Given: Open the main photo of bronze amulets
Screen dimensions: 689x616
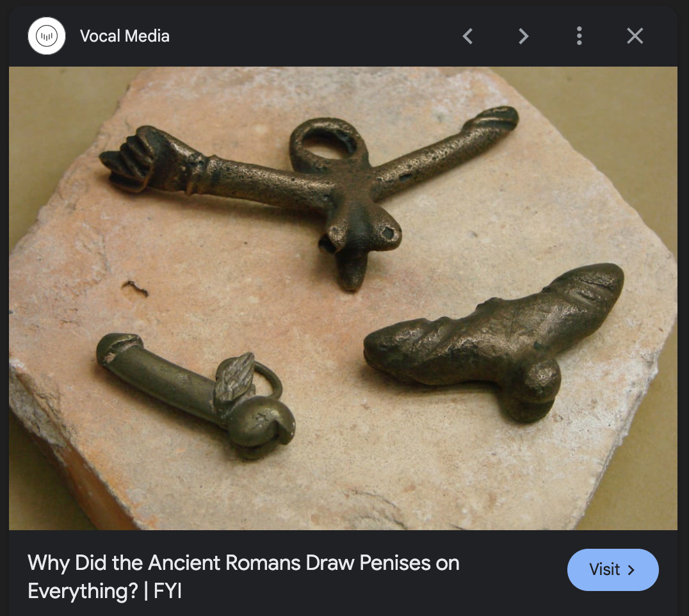Looking at the screenshot, I should [x=343, y=298].
